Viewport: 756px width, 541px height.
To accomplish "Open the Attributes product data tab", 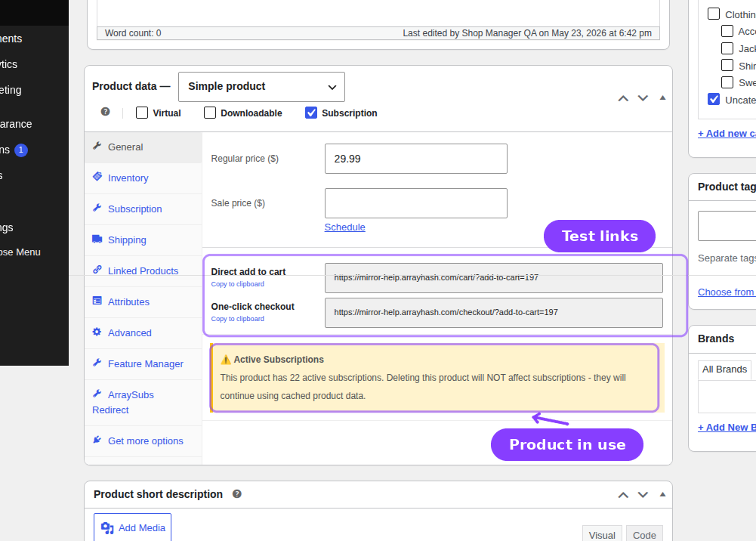I will (143, 301).
